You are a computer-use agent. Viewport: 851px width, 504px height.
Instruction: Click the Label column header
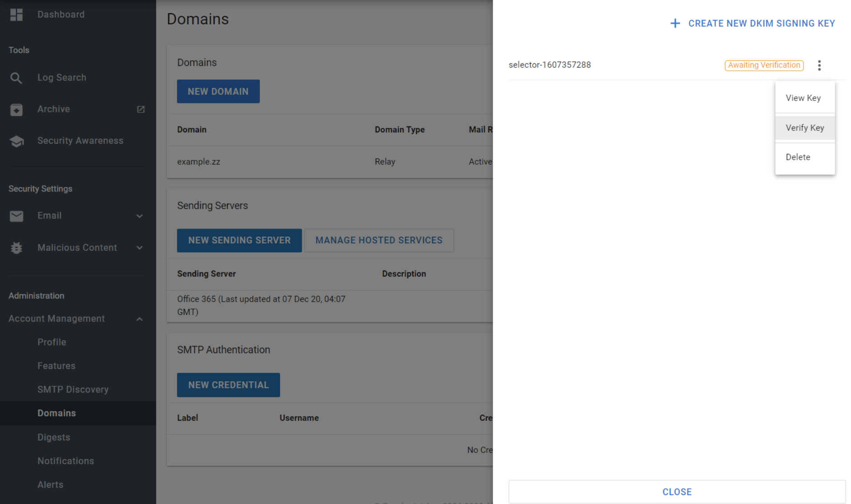pyautogui.click(x=187, y=418)
